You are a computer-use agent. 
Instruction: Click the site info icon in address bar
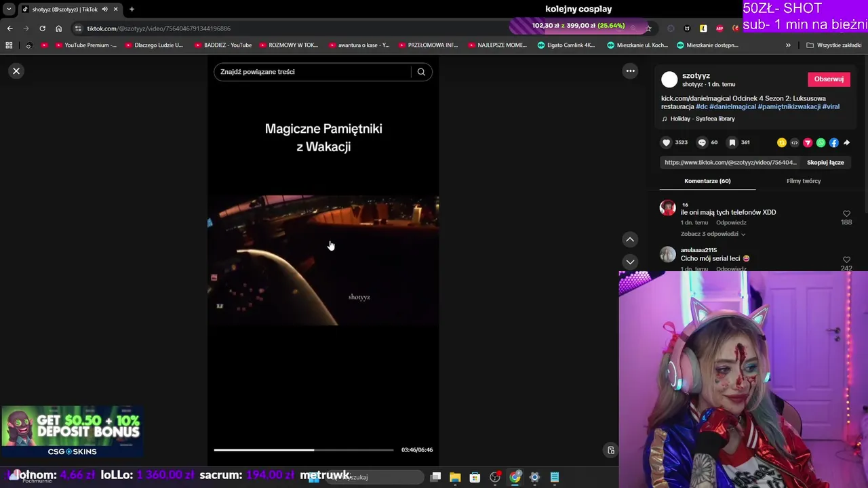coord(78,28)
